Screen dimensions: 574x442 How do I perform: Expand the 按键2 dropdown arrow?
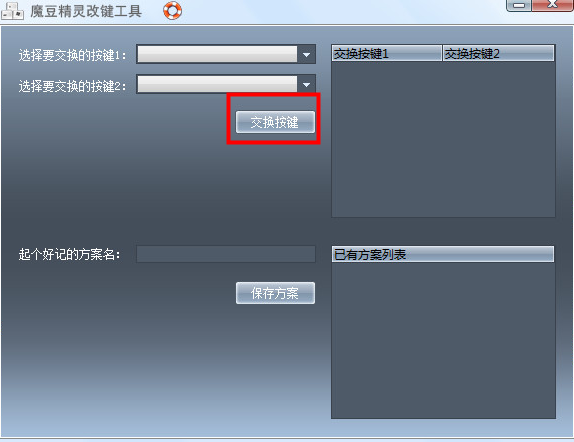(306, 85)
